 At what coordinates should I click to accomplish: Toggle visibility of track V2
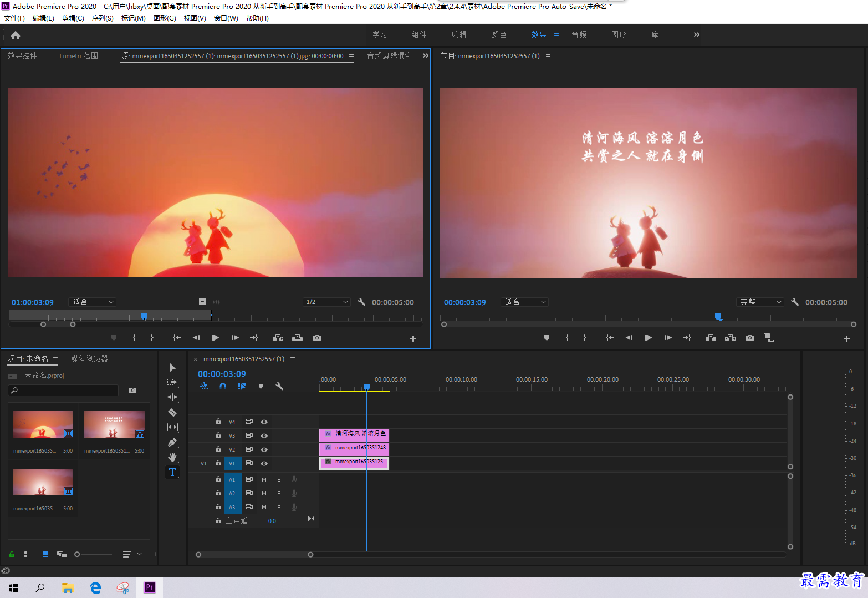coord(264,450)
